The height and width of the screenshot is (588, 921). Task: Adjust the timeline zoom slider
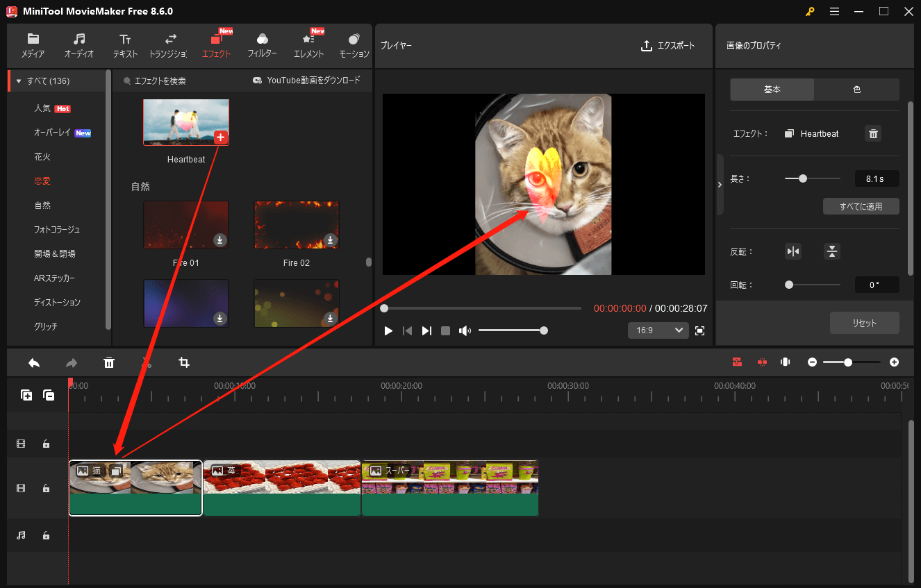[848, 362]
